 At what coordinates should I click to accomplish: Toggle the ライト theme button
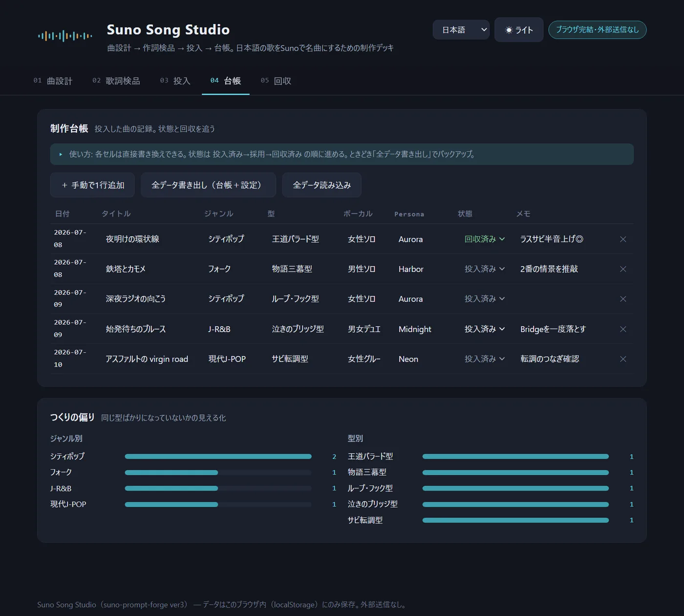click(x=519, y=30)
